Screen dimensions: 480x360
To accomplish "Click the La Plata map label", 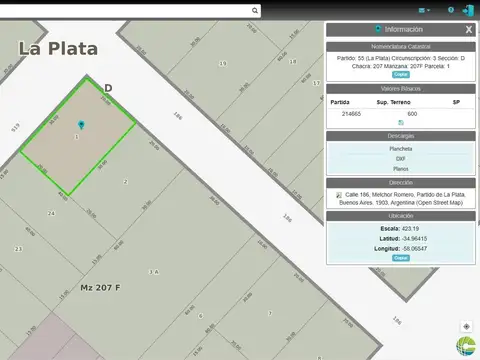I will pyautogui.click(x=58, y=49).
